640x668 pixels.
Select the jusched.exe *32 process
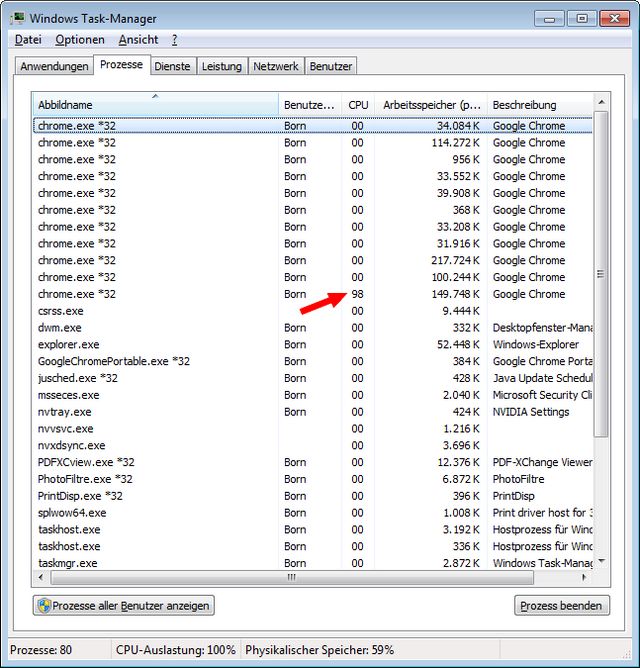point(312,378)
